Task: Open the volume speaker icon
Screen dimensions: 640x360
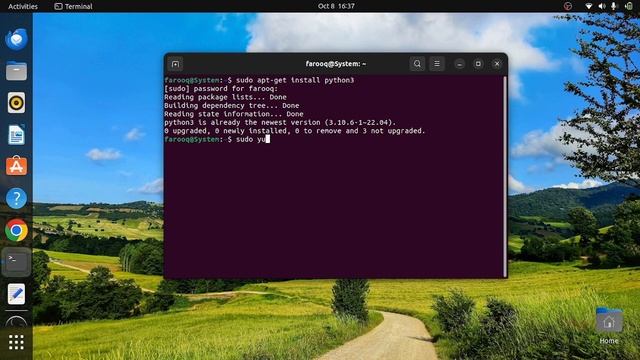Action: pos(602,6)
